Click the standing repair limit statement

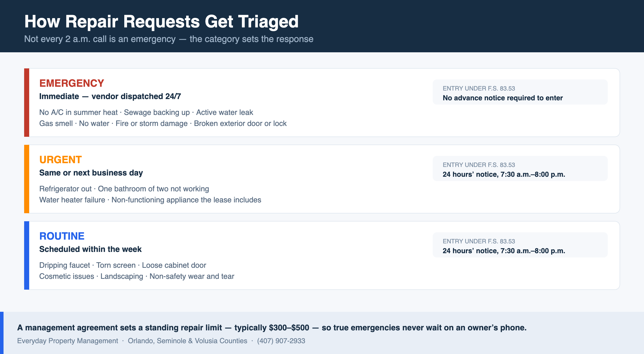pyautogui.click(x=272, y=328)
